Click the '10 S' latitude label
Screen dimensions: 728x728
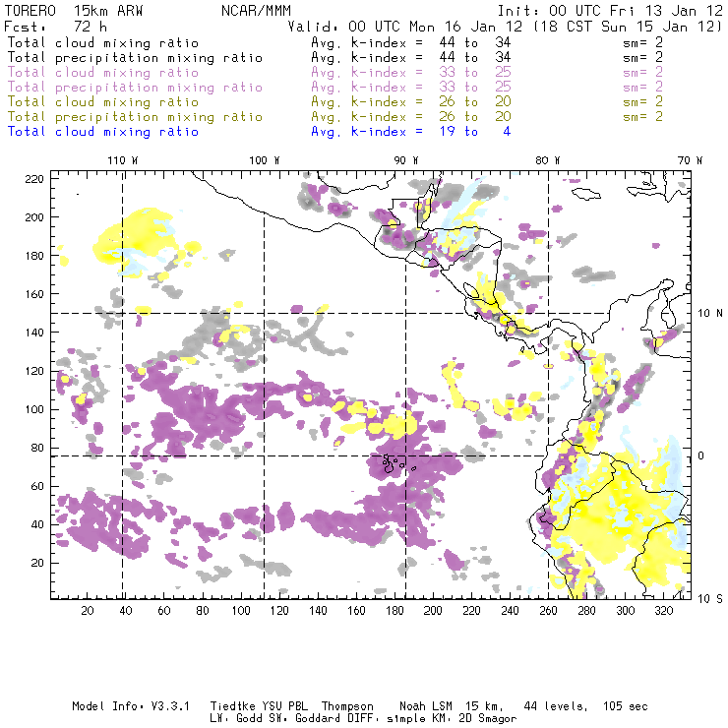(710, 599)
